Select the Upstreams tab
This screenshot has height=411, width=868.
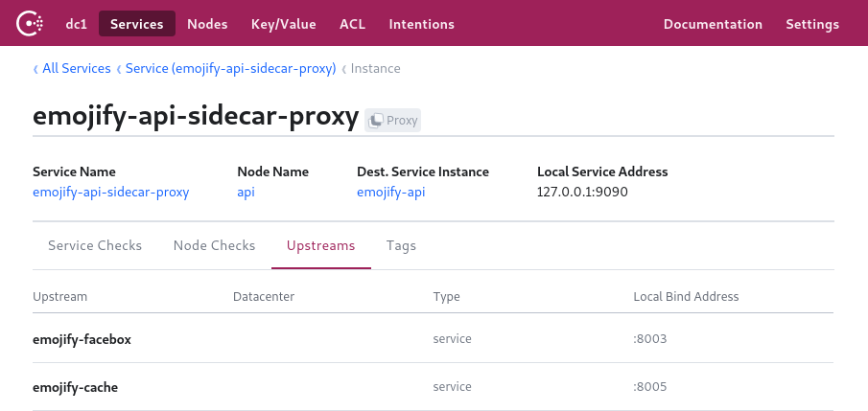coord(321,245)
